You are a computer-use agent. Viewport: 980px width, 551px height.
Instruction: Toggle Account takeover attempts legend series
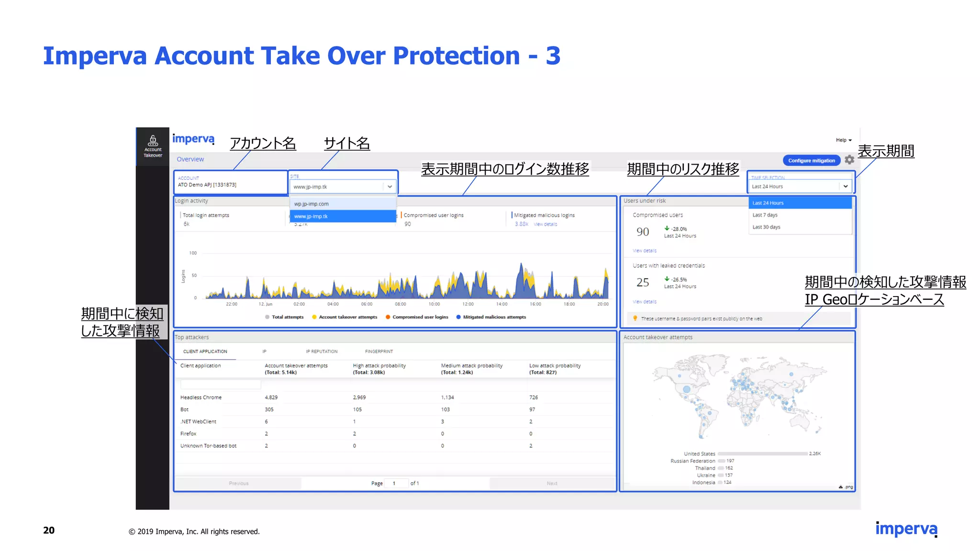[345, 317]
